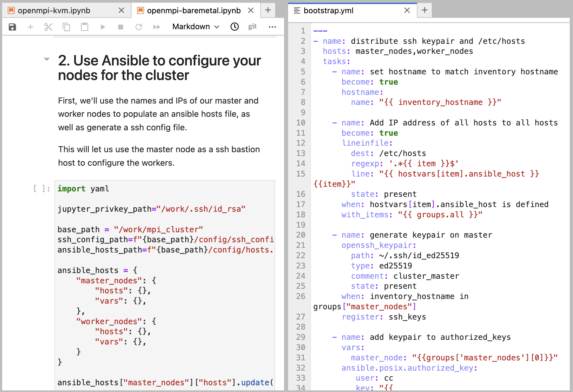Open the more options ellipsis menu
The width and height of the screenshot is (573, 392).
[x=272, y=27]
